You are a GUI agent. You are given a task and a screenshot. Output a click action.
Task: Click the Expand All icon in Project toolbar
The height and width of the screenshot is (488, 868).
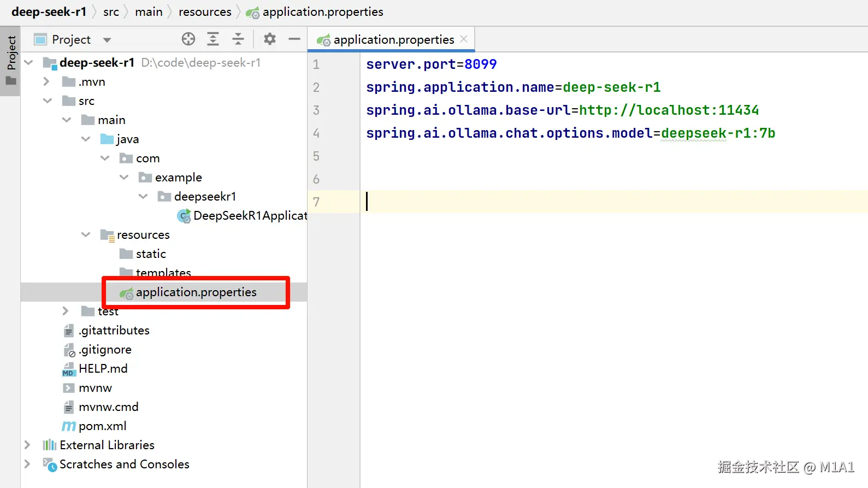(x=213, y=39)
